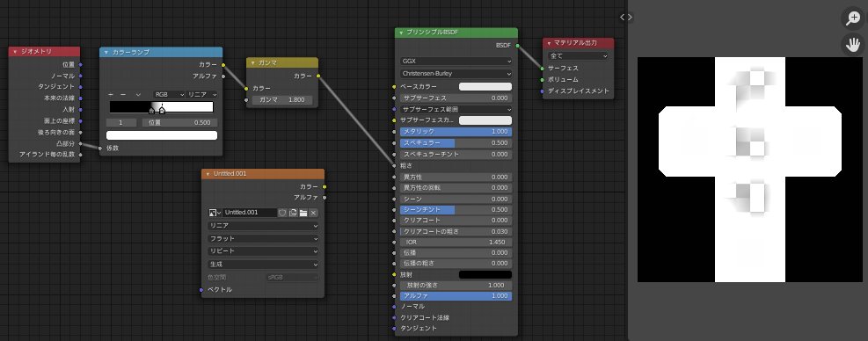
Task: Collapse the マテリアル出力 node
Action: click(549, 43)
